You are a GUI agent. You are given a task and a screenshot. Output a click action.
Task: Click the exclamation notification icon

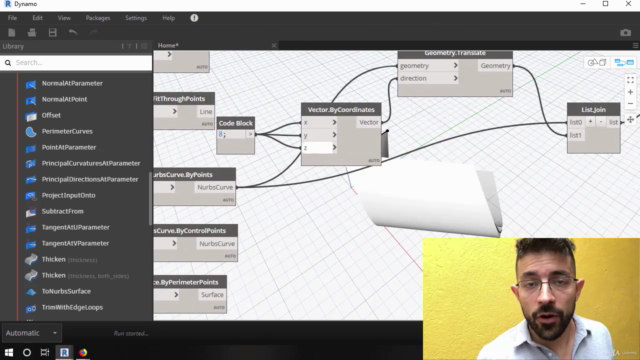194,18
